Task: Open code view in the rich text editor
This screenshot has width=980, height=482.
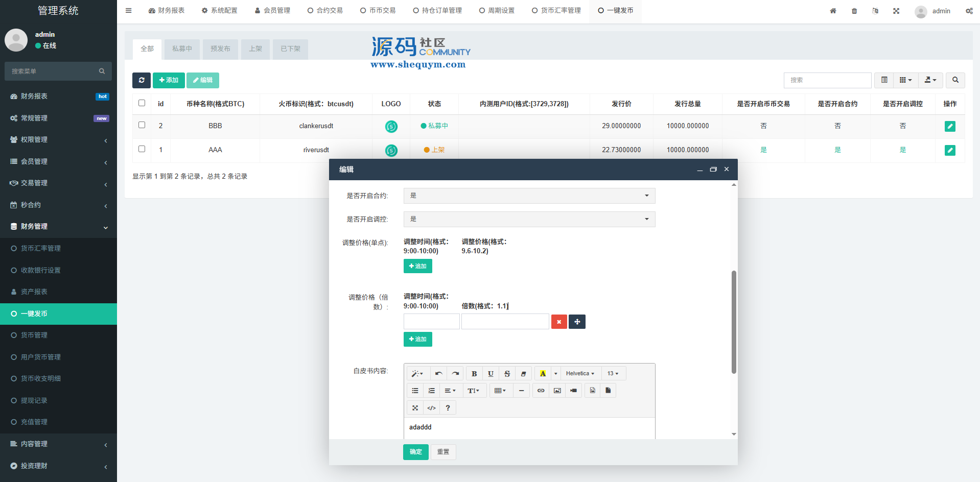Action: coord(431,408)
